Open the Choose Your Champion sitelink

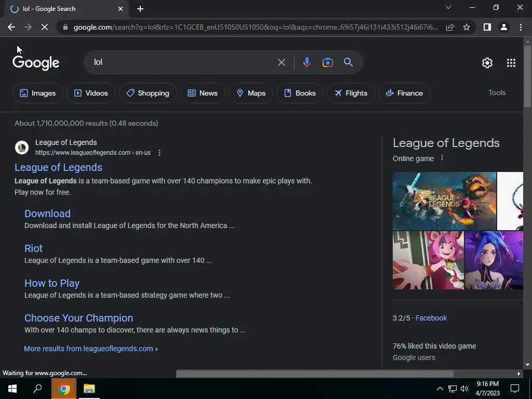[79, 318]
